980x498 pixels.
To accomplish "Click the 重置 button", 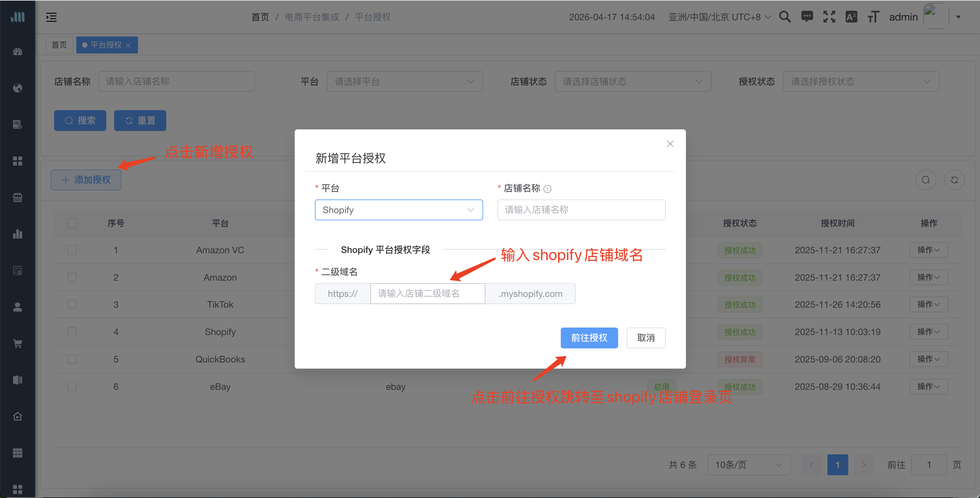I will pyautogui.click(x=140, y=121).
